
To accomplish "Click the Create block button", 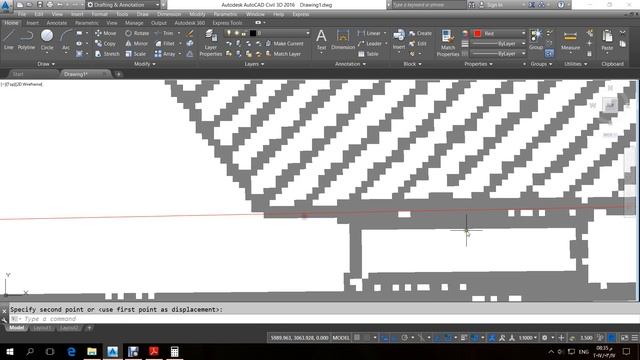I will point(420,33).
